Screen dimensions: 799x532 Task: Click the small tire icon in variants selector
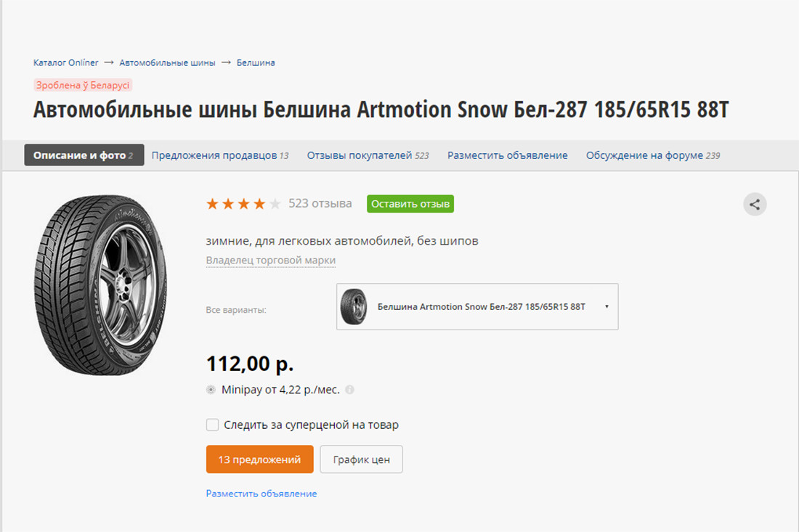point(354,307)
